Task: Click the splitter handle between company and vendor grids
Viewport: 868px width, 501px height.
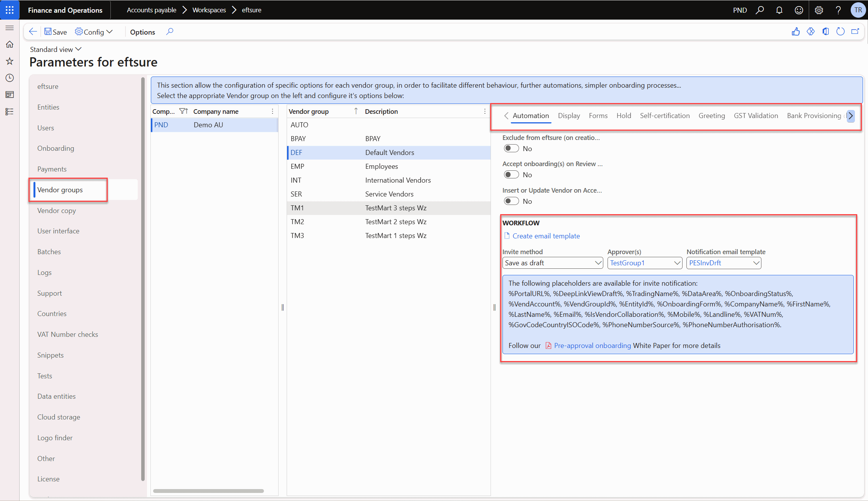Action: 283,307
